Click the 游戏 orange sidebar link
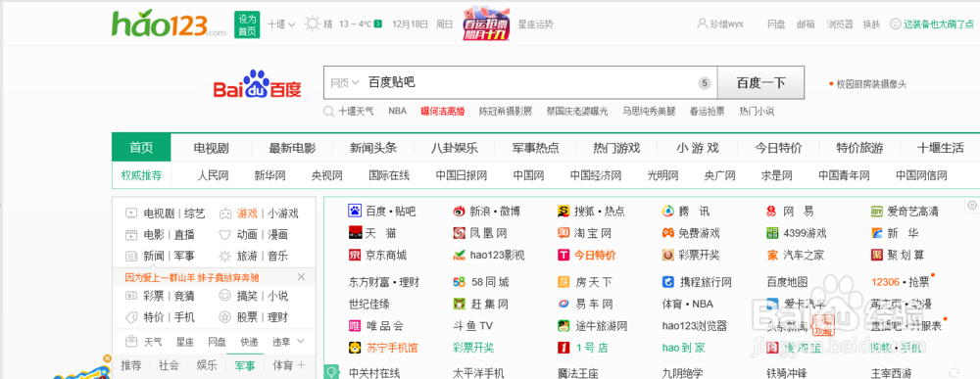Image resolution: width=980 pixels, height=379 pixels. 247,213
